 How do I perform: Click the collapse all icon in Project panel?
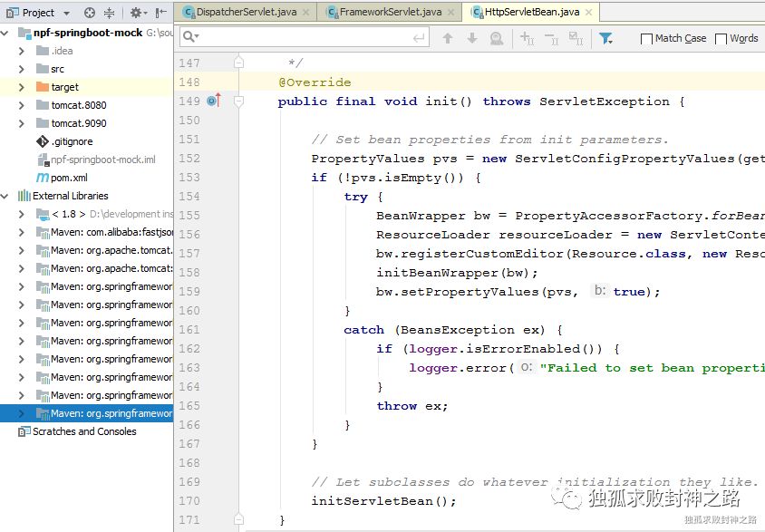tap(110, 13)
